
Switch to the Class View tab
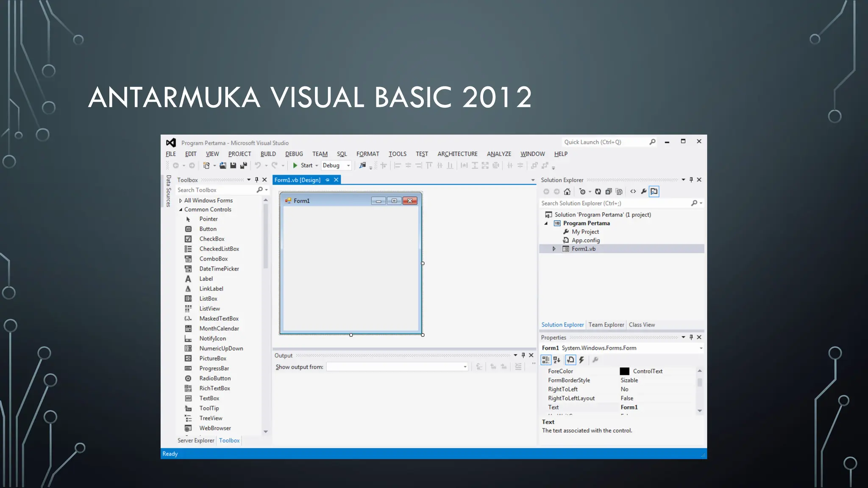(642, 325)
